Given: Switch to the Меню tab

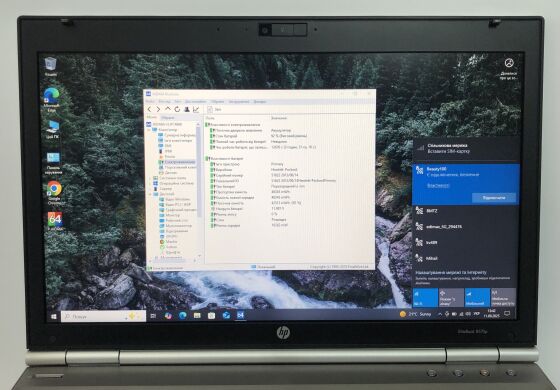Looking at the screenshot, I should coord(151,117).
